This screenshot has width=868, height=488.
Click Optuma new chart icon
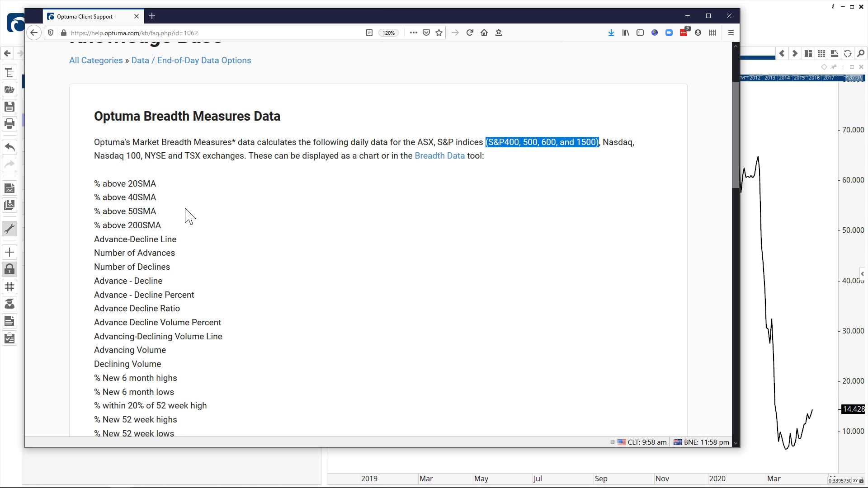point(9,188)
